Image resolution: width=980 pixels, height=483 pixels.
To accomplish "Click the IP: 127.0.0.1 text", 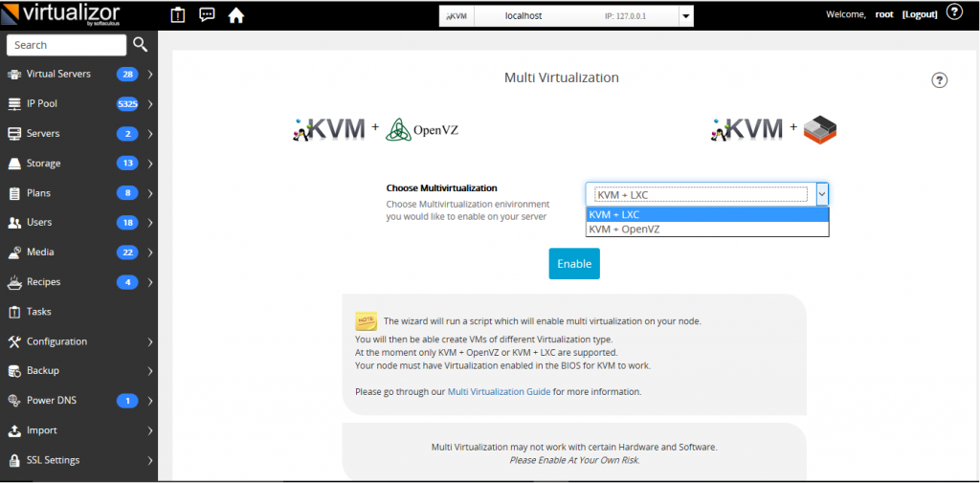I will tap(625, 16).
